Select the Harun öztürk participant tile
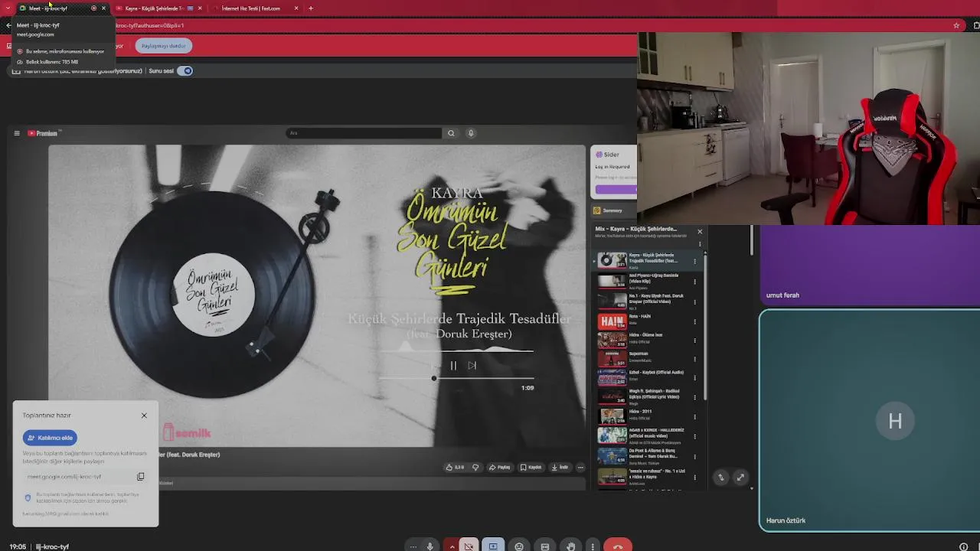Image resolution: width=980 pixels, height=551 pixels. 870,420
